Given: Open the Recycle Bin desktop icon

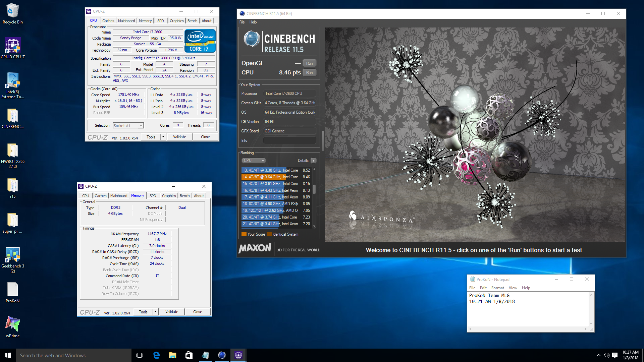Looking at the screenshot, I should click(x=13, y=14).
